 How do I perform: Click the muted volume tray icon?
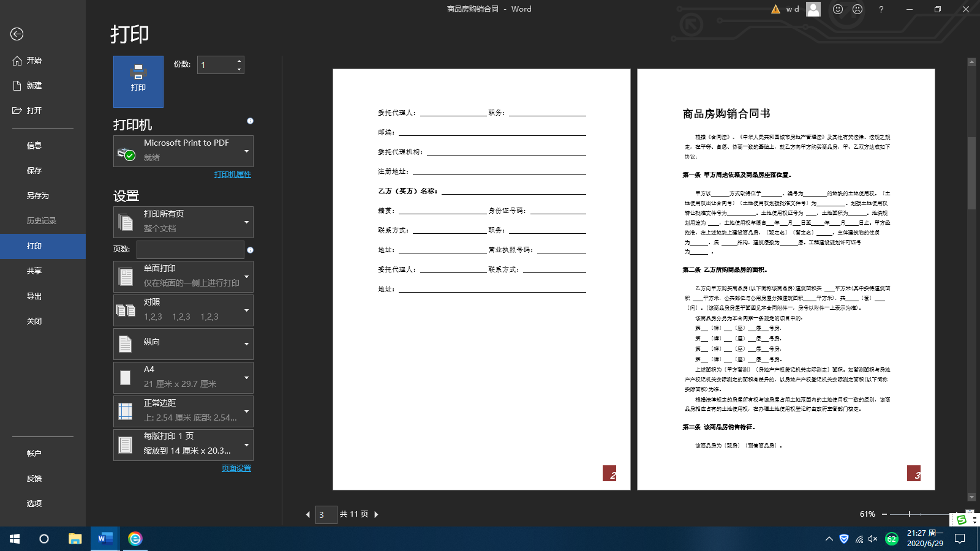tap(873, 539)
